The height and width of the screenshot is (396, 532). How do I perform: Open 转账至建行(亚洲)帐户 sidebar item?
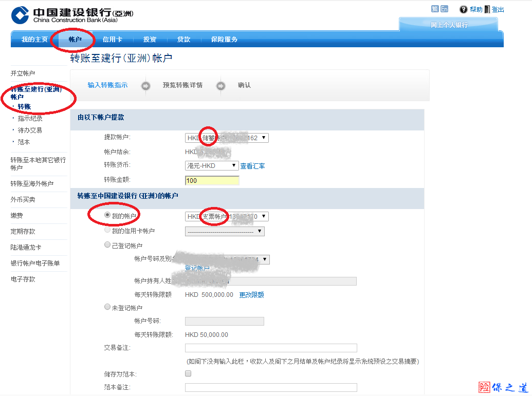click(36, 93)
